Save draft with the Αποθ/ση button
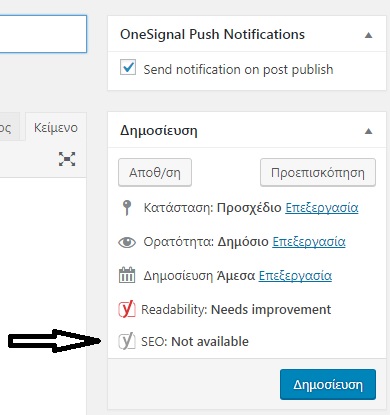This screenshot has width=390, height=415. [155, 172]
